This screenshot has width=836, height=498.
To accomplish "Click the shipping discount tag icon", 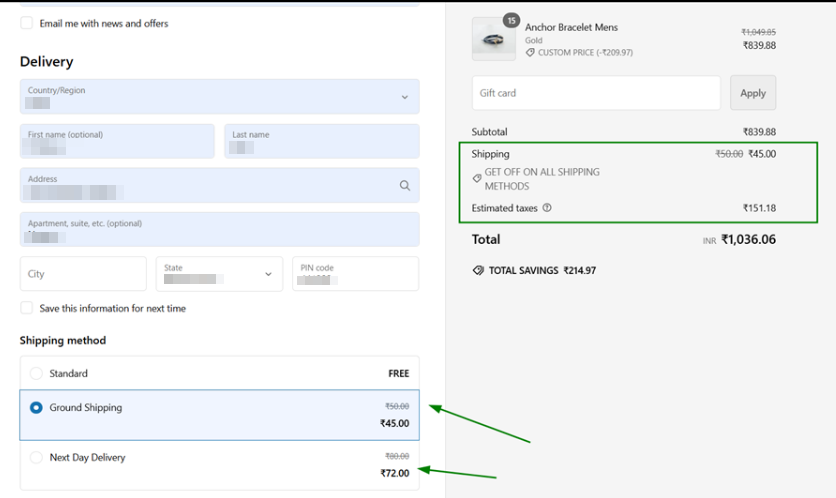I will (478, 179).
